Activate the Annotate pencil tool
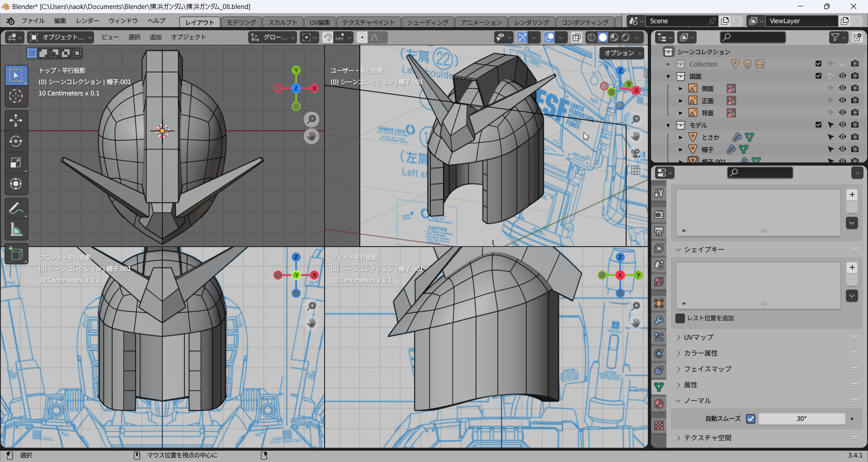This screenshot has width=868, height=462. 16,209
